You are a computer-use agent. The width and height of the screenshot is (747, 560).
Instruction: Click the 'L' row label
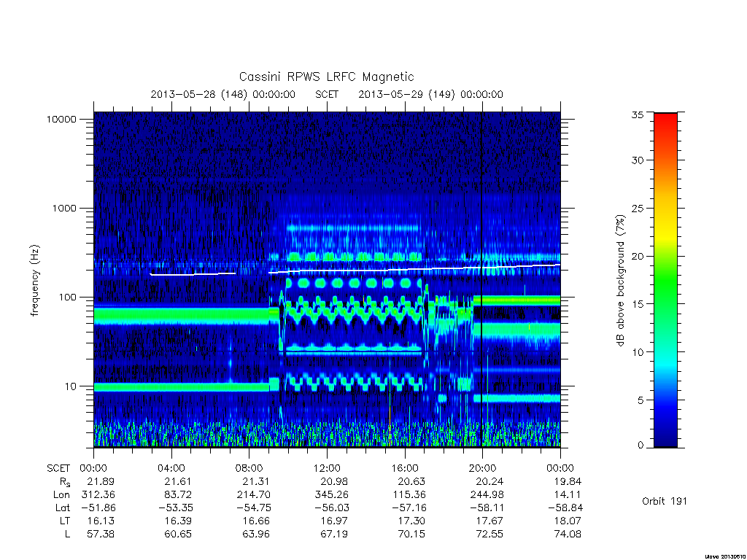[67, 534]
